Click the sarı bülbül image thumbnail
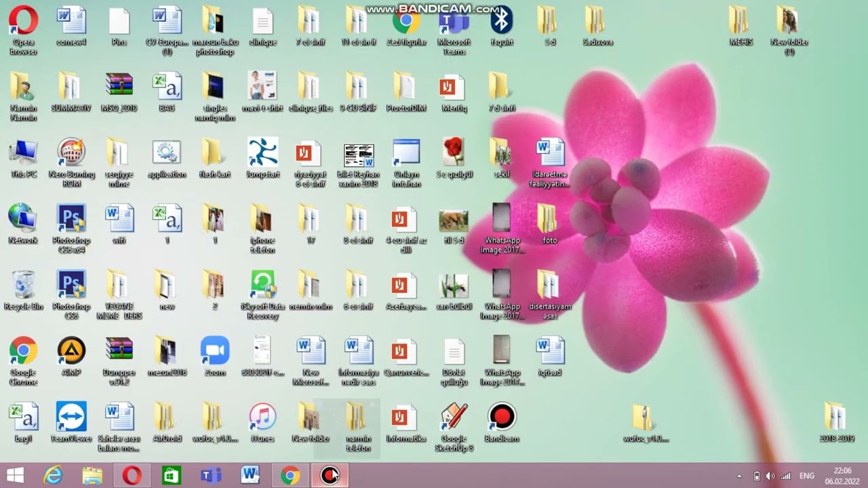This screenshot has width=868, height=488. tap(454, 291)
